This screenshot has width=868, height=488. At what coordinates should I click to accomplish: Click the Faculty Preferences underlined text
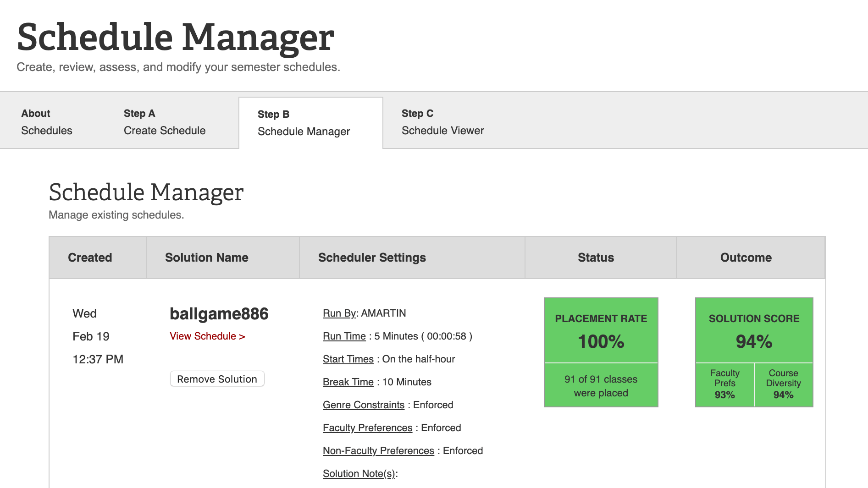[x=367, y=428]
